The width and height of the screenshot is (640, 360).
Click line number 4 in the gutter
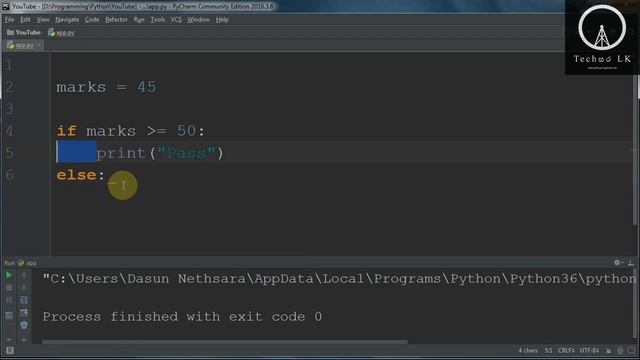tap(9, 131)
